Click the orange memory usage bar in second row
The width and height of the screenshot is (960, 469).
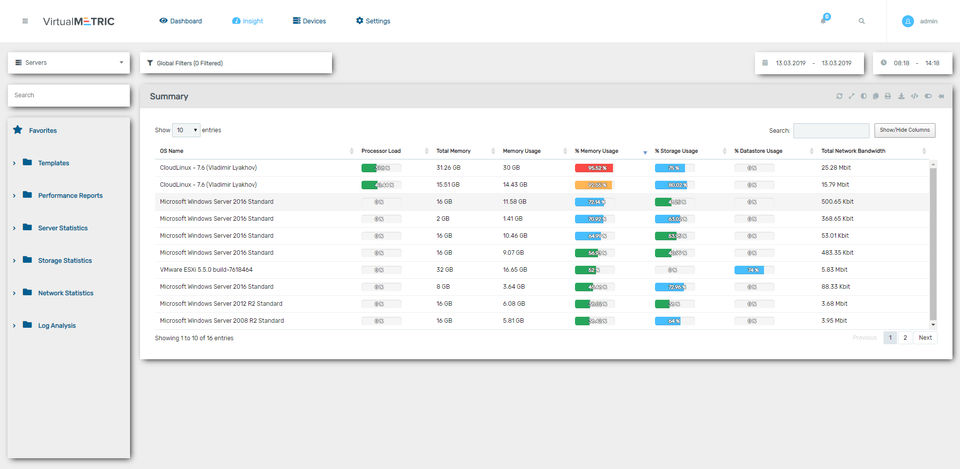593,185
